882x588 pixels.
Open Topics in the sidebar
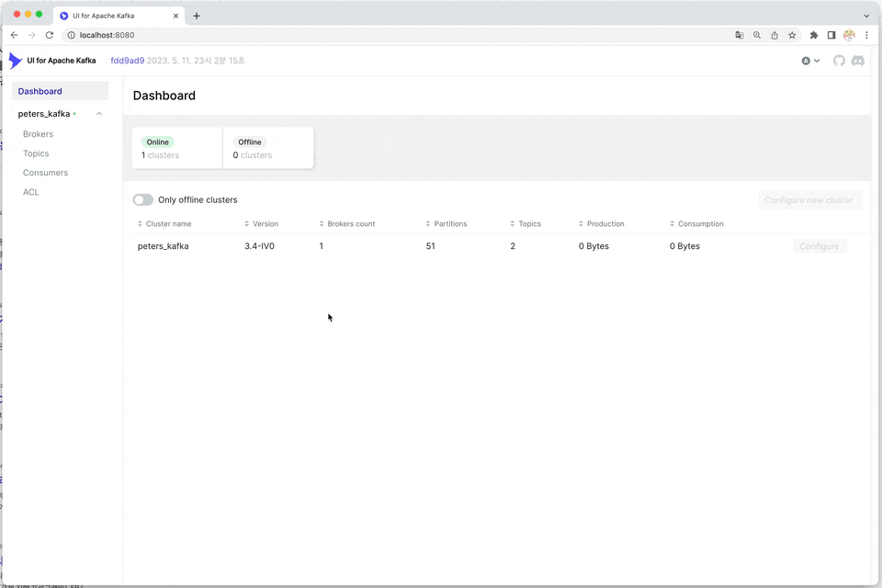coord(36,153)
